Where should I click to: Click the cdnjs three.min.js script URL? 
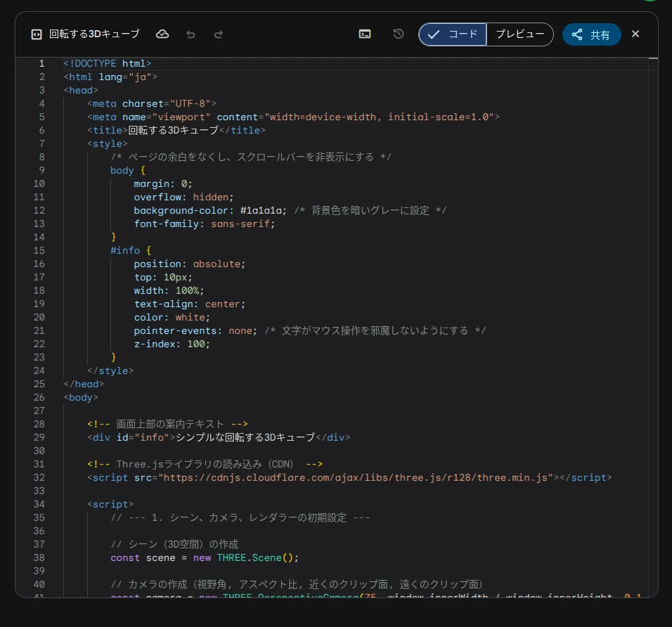click(358, 477)
